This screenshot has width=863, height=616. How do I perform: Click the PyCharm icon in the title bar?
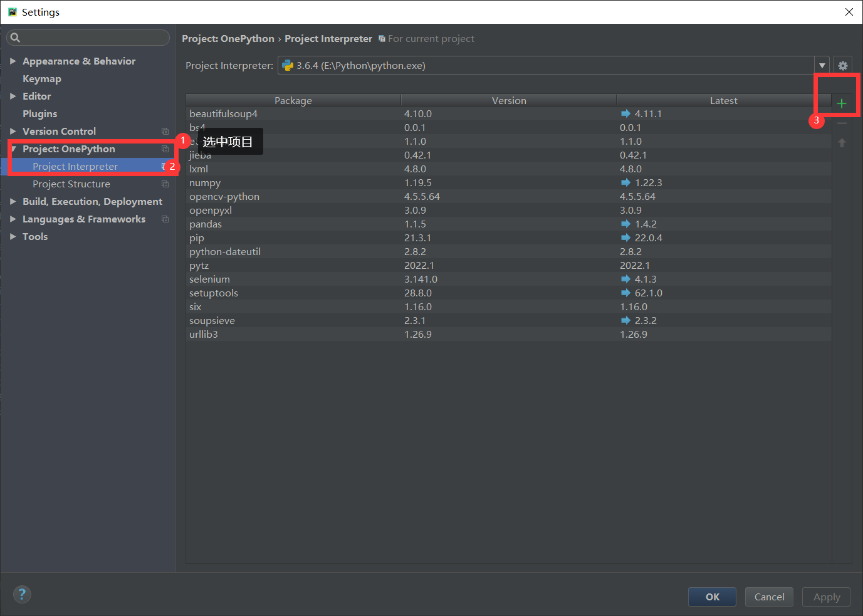point(13,12)
